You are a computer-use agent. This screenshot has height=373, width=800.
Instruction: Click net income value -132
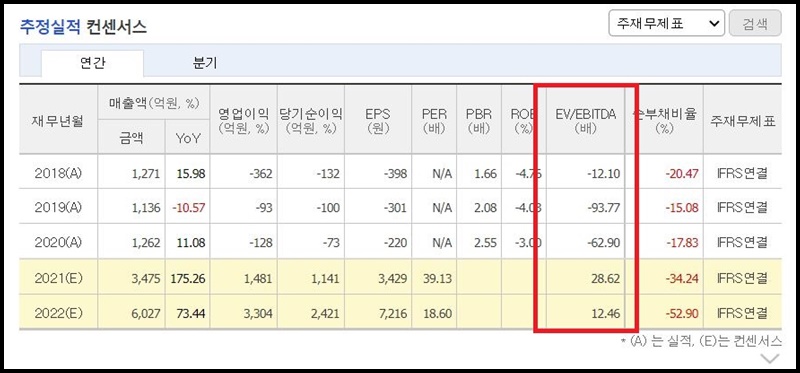coord(328,173)
